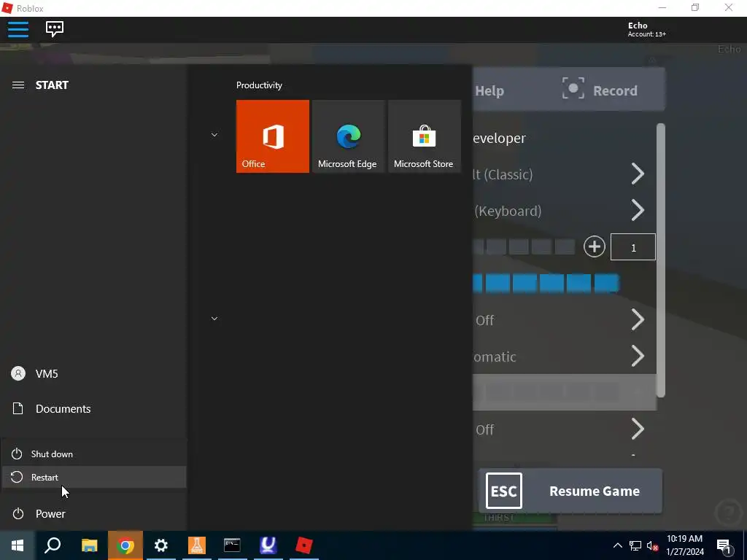Viewport: 747px width, 560px height.
Task: Click Resume Game button
Action: click(570, 491)
